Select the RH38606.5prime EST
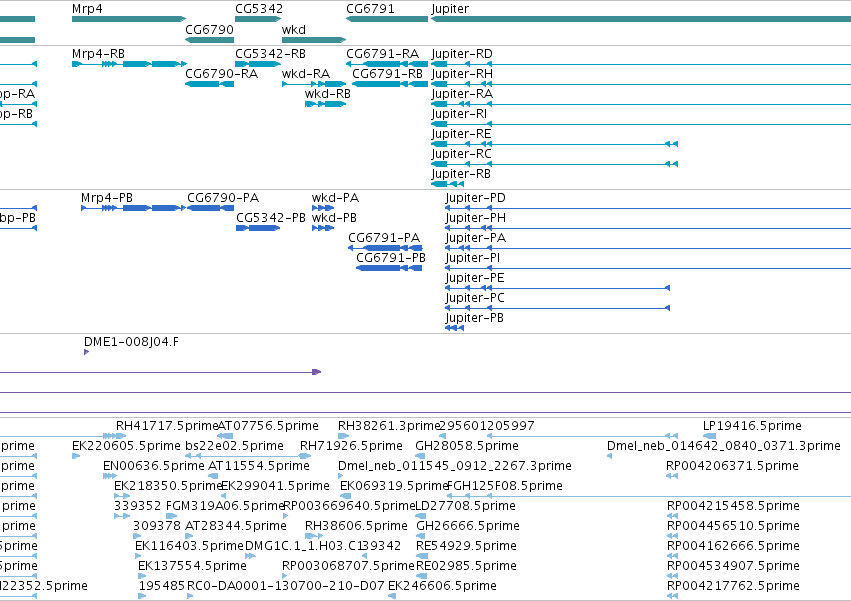 click(x=314, y=536)
